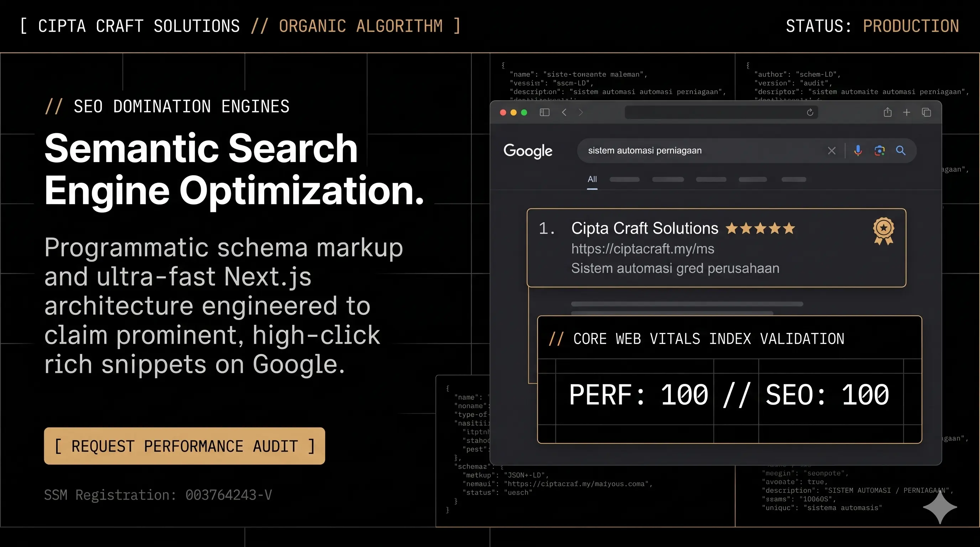980x547 pixels.
Task: Click the SSM Registration: 003764243-V text
Action: (x=158, y=495)
